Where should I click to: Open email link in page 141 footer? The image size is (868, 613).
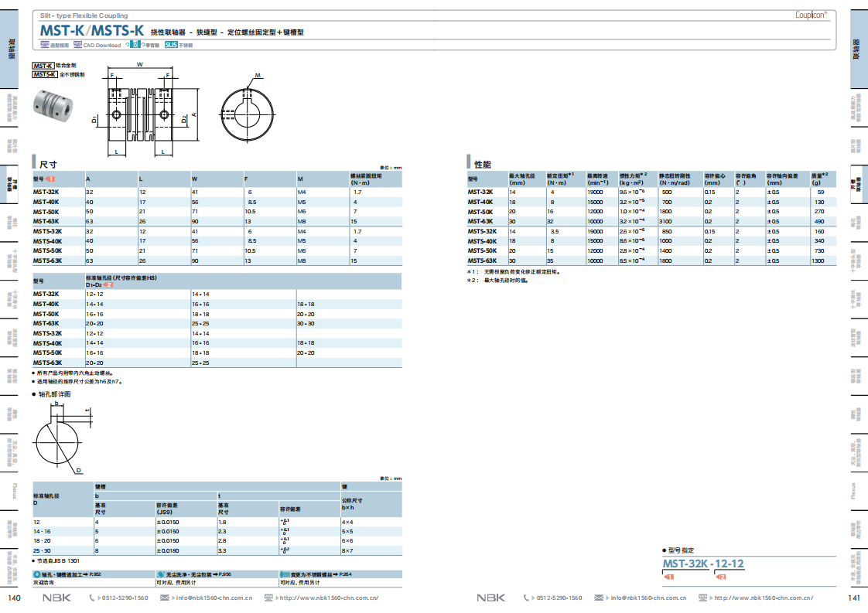[x=648, y=598]
